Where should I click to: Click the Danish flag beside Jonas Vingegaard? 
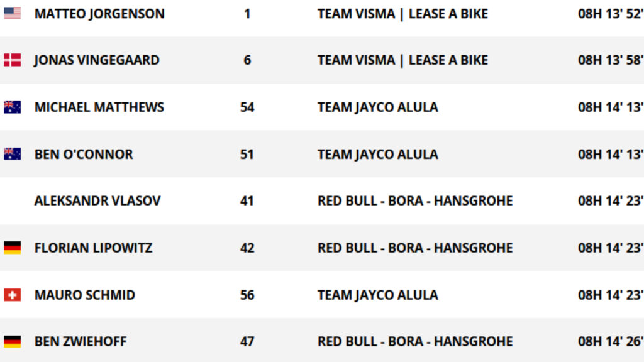point(13,60)
